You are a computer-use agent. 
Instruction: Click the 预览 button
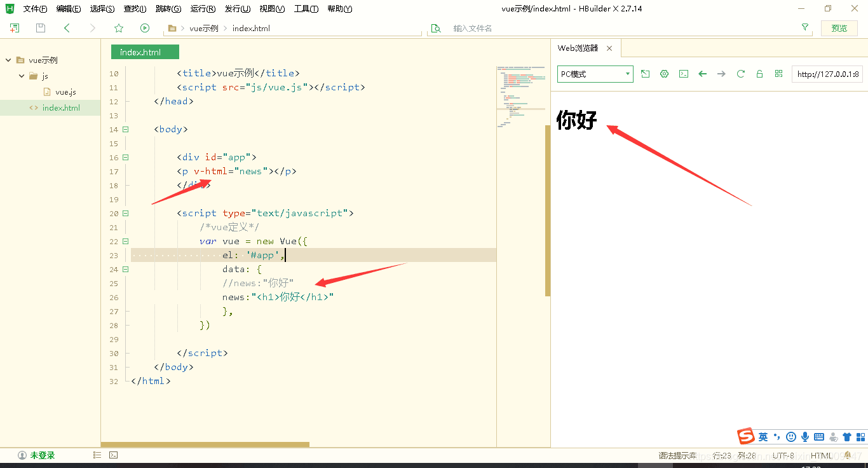point(839,28)
